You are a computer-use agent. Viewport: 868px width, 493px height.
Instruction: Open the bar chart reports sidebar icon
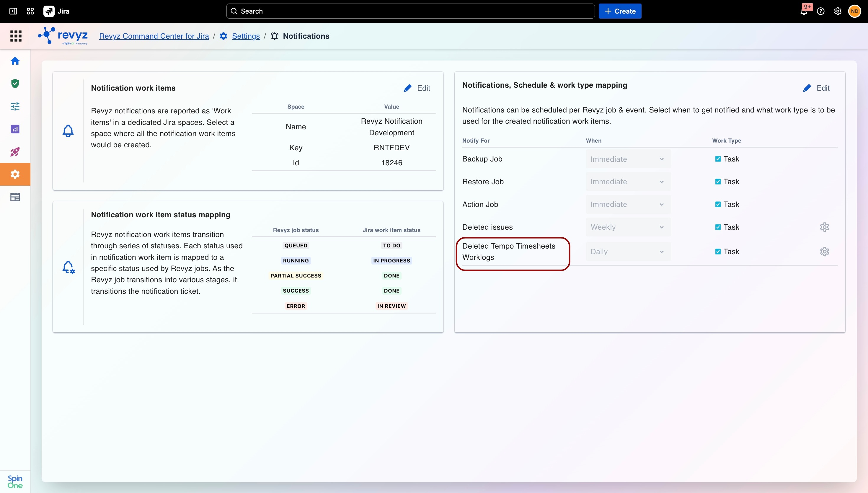pyautogui.click(x=15, y=129)
